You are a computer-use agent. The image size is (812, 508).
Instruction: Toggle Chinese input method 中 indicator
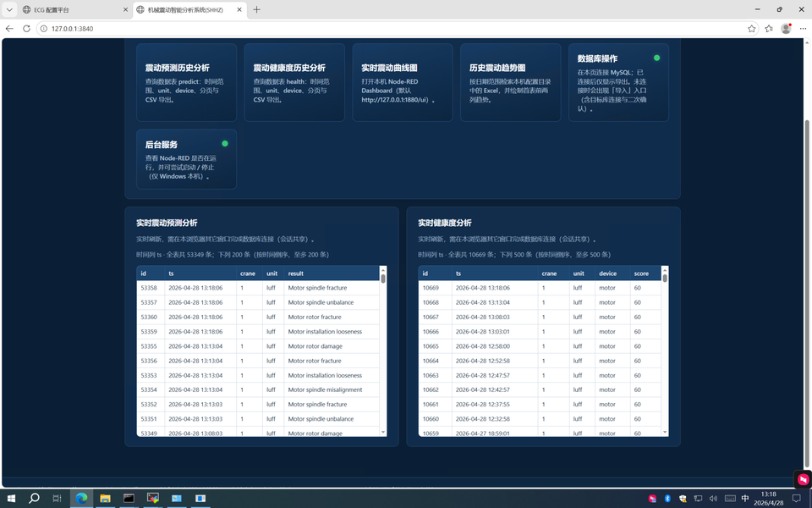tap(745, 498)
